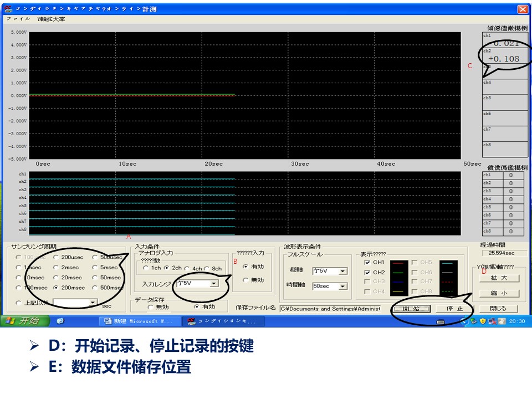Open the 時間軸 time axis dropdown
This screenshot has height=399, width=532.
[x=342, y=287]
